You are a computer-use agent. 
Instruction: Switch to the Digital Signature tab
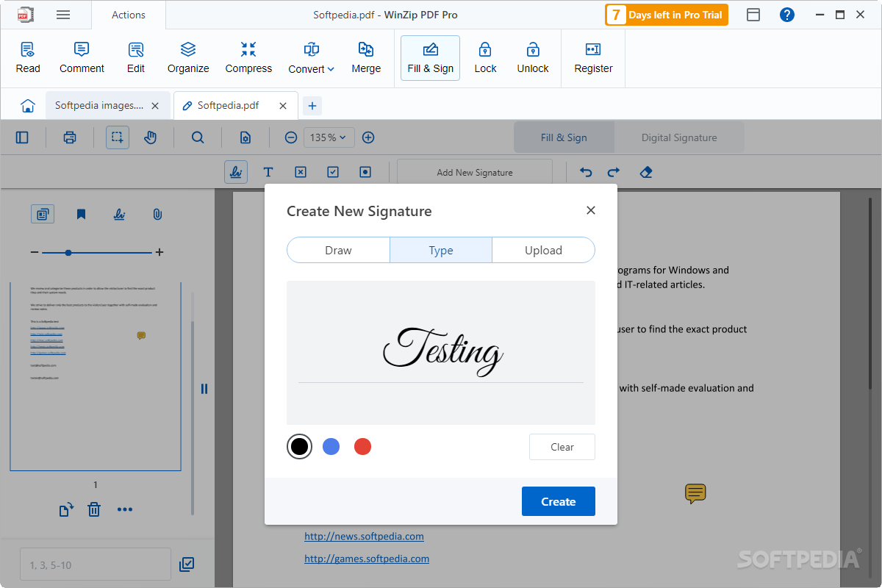[679, 137]
